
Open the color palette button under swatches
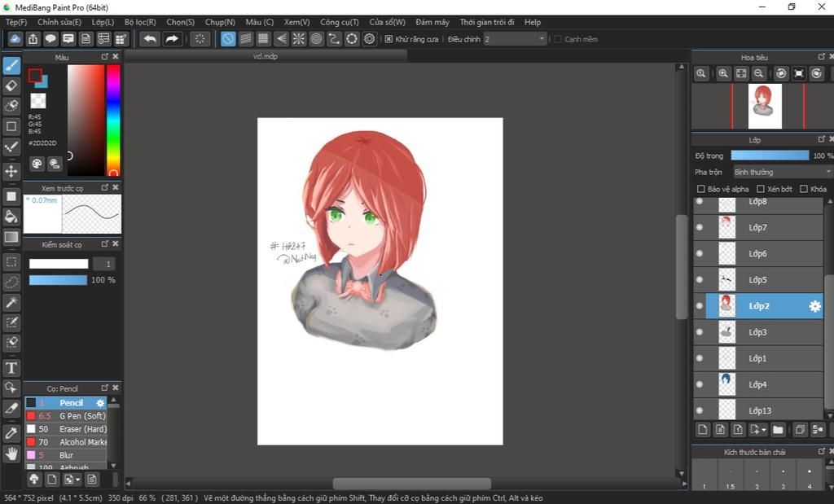[x=37, y=164]
